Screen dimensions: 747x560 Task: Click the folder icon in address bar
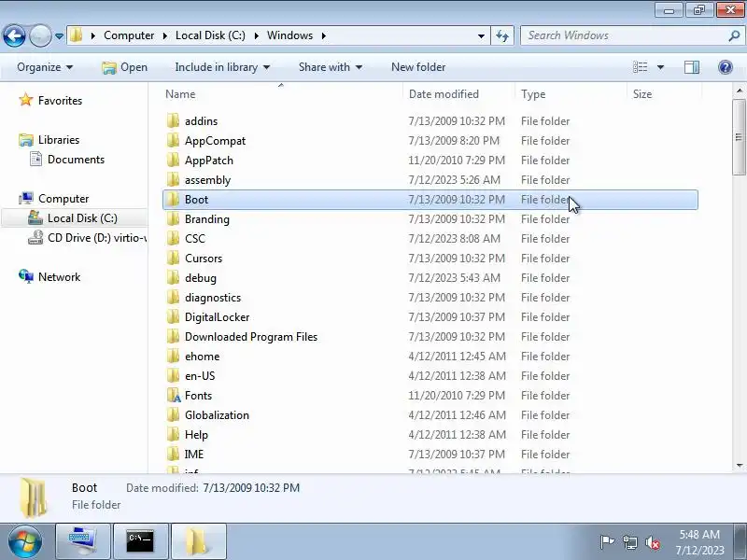coord(77,35)
